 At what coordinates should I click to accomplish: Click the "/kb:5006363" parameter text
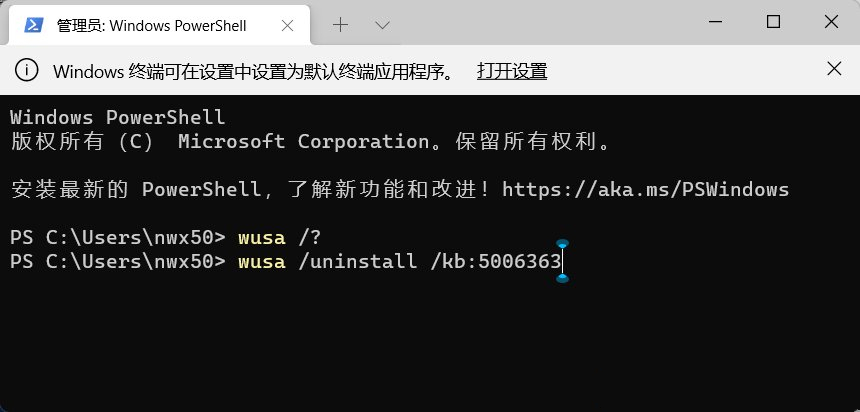(x=496, y=262)
